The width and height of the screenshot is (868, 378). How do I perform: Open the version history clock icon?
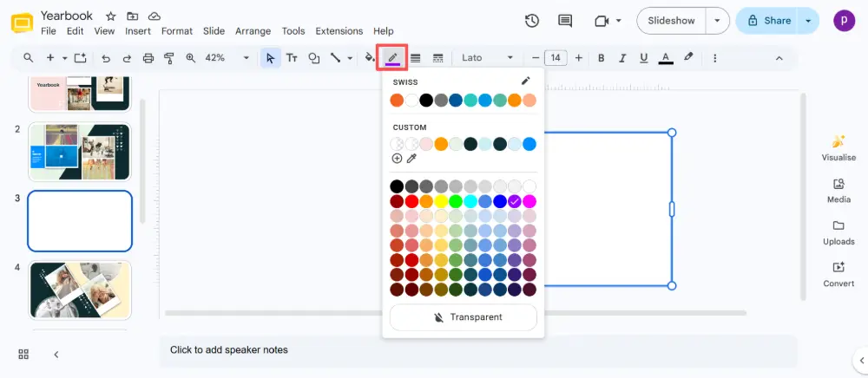click(532, 21)
